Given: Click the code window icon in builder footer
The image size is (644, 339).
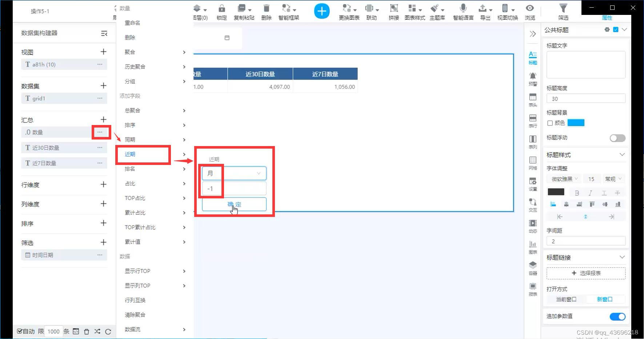Looking at the screenshot, I should pos(76,331).
